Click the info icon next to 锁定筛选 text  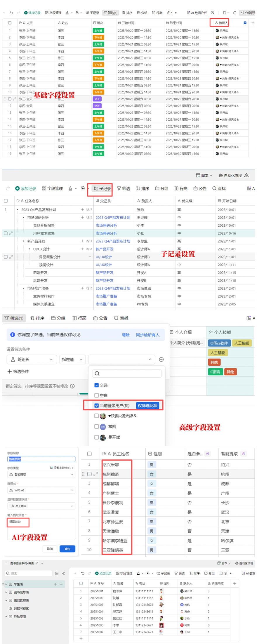pos(72,386)
